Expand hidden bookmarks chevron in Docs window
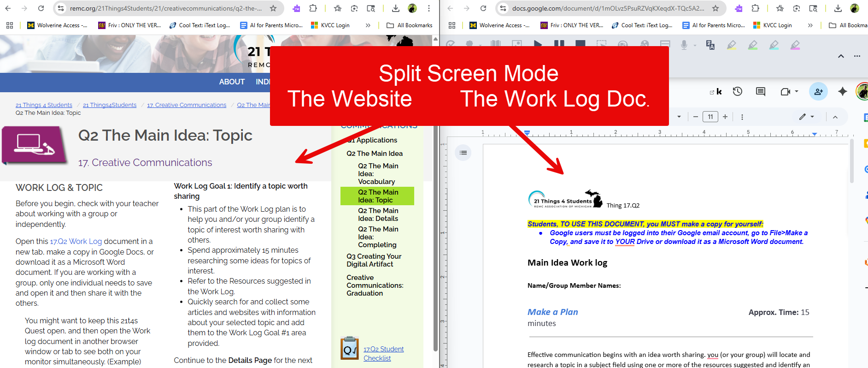The height and width of the screenshot is (368, 868). (810, 25)
